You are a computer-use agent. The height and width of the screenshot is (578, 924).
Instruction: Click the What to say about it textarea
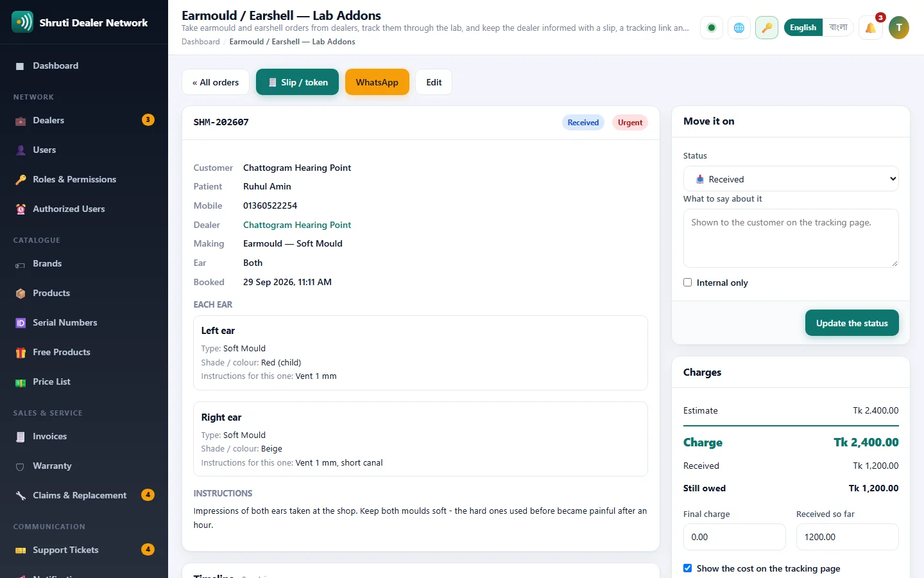point(791,238)
